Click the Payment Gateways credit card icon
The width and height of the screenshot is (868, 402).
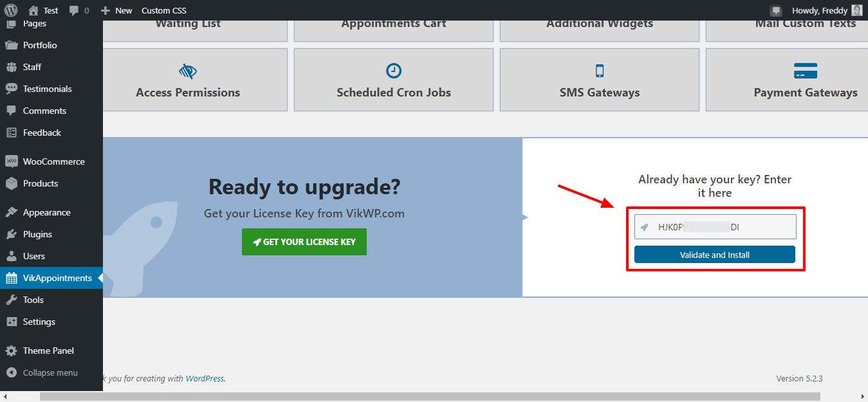click(806, 71)
